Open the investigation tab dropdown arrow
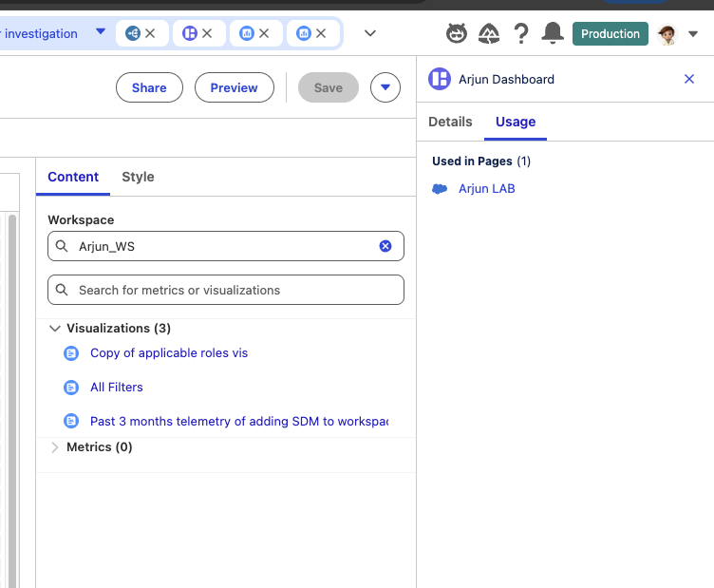Image resolution: width=714 pixels, height=588 pixels. click(101, 32)
